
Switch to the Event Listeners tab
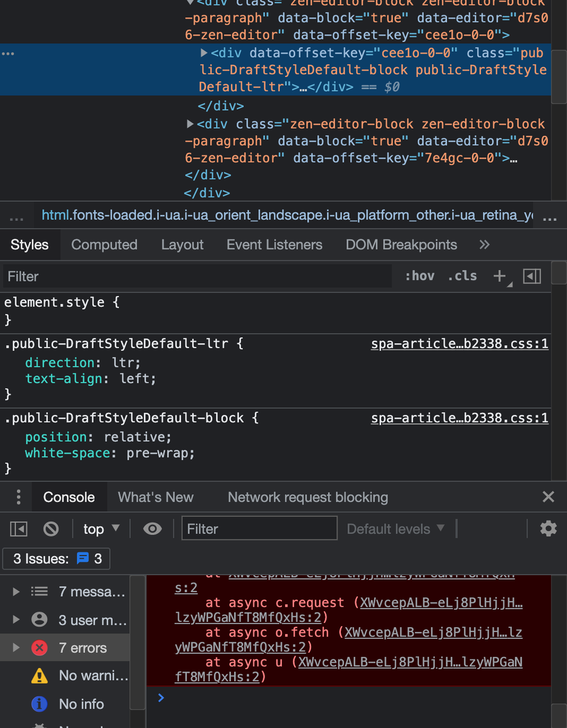pyautogui.click(x=274, y=244)
